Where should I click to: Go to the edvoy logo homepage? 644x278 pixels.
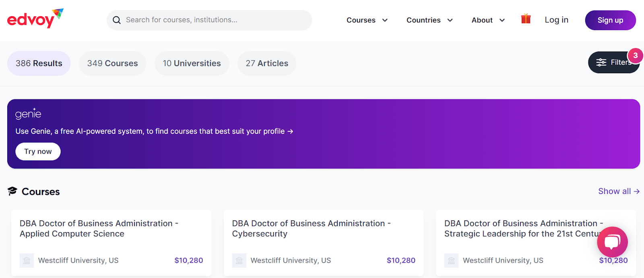coord(35,19)
